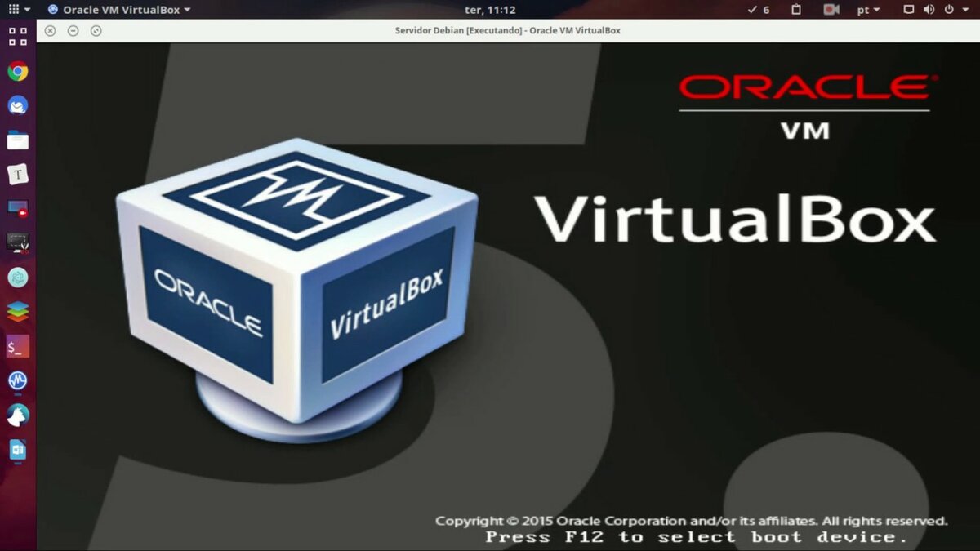Open the colored stacked-layers dock icon
980x551 pixels.
tap(18, 312)
